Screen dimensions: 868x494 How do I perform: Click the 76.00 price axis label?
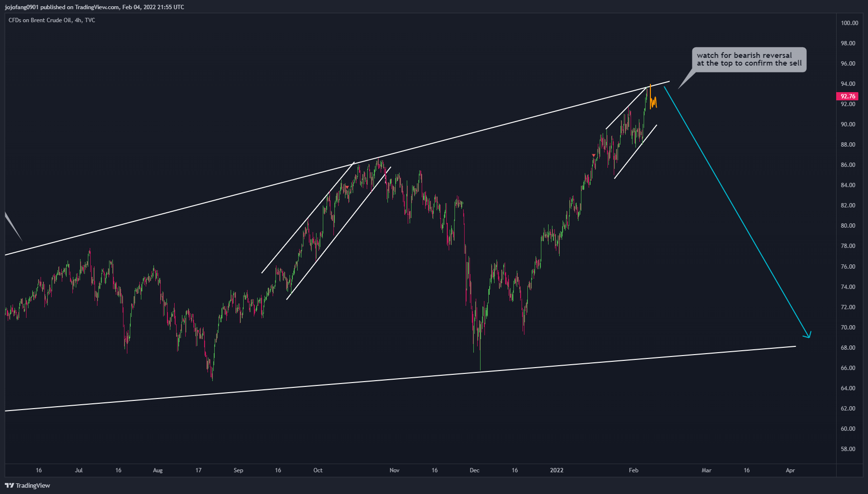point(848,267)
